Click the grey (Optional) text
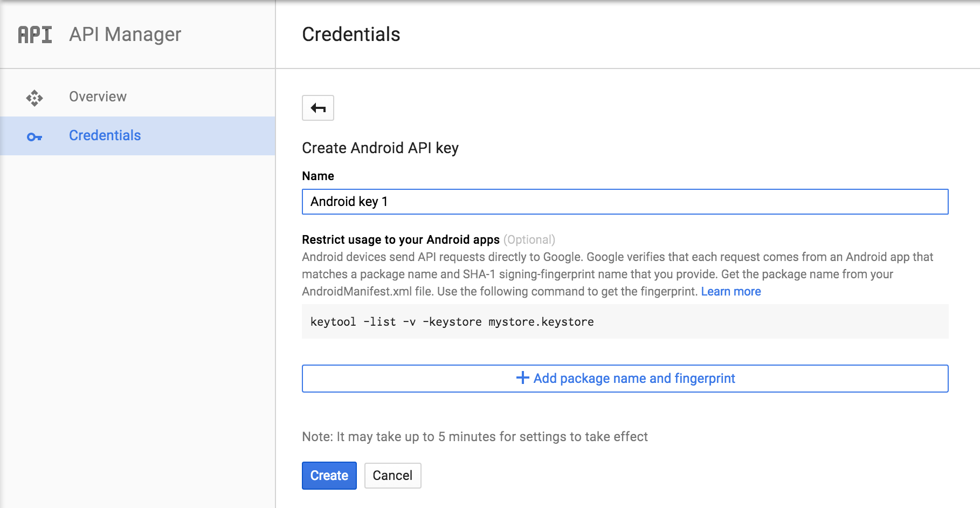This screenshot has height=508, width=980. (x=529, y=239)
